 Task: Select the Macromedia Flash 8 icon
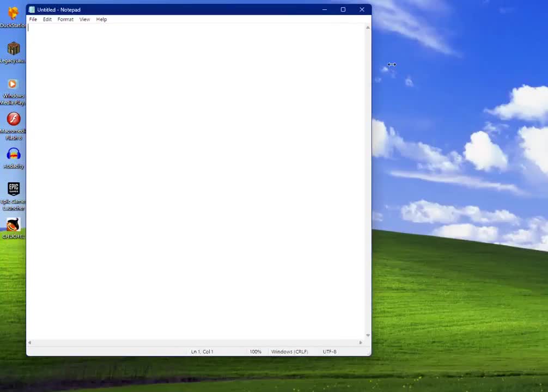[x=13, y=119]
